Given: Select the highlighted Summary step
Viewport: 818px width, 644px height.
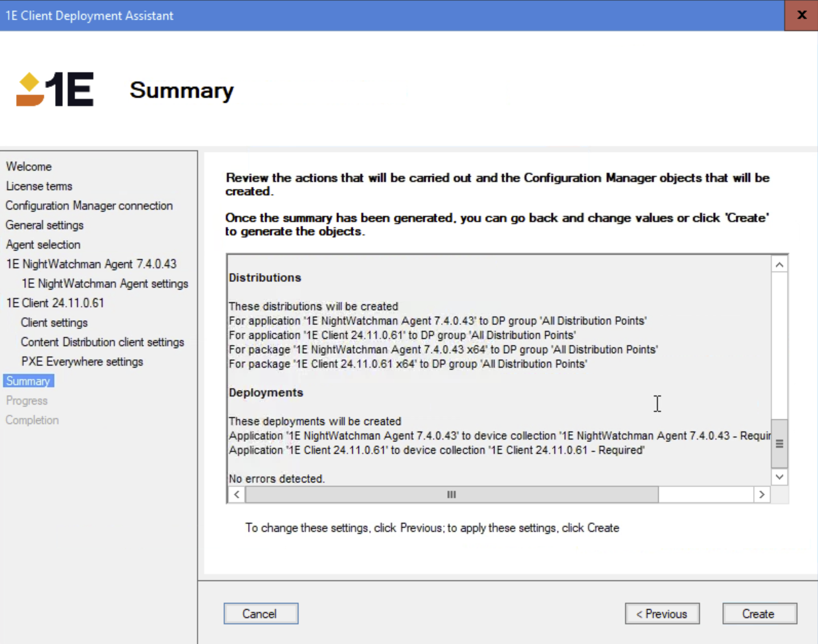Looking at the screenshot, I should 28,381.
